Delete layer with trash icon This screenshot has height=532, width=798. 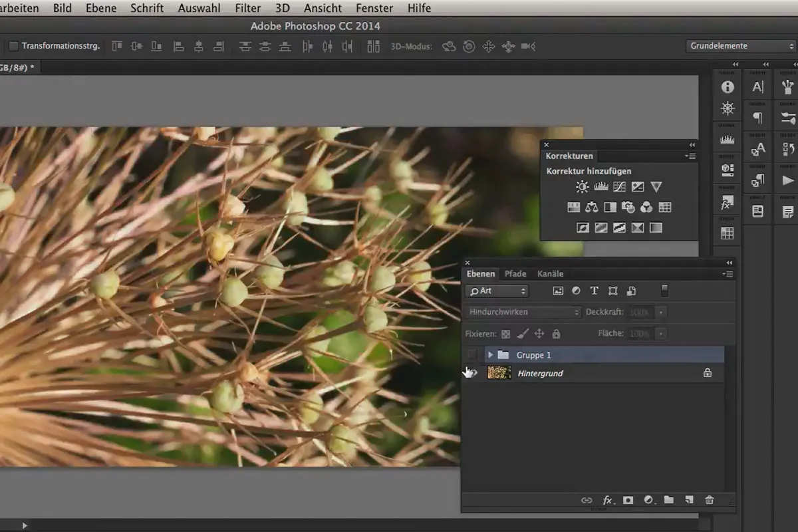coord(710,500)
